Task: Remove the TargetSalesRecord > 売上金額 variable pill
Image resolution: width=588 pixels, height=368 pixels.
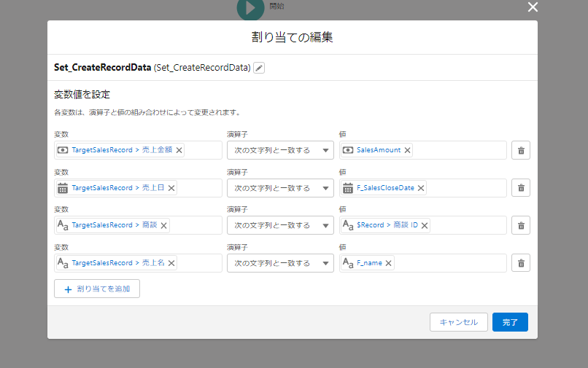Action: pyautogui.click(x=179, y=150)
